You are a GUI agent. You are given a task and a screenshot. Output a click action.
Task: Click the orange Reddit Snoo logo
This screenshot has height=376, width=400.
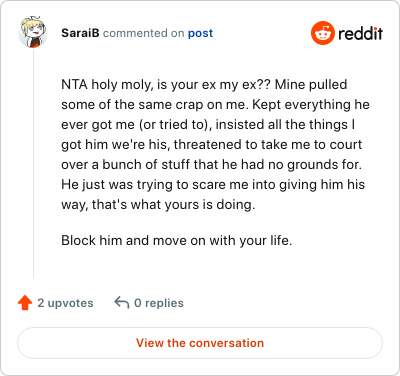(x=322, y=33)
